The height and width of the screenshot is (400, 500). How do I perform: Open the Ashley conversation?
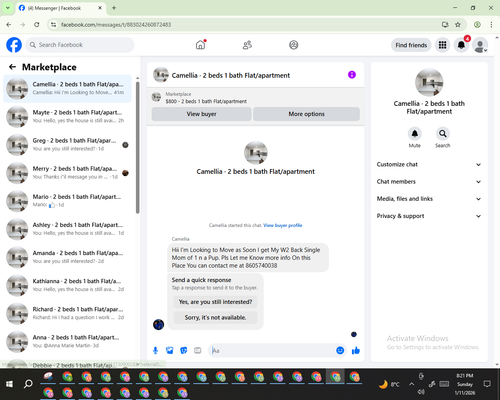tap(67, 229)
